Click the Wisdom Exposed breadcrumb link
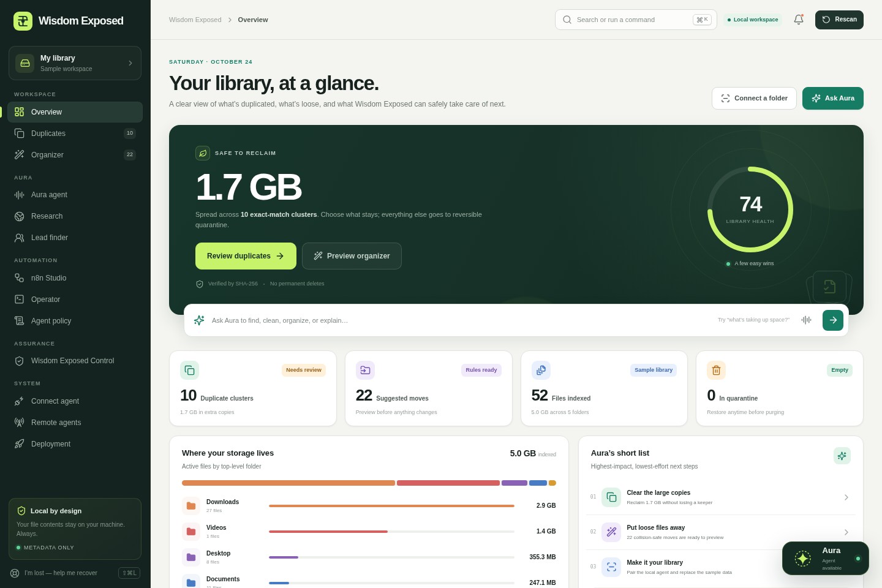This screenshot has height=588, width=882. 195,20
